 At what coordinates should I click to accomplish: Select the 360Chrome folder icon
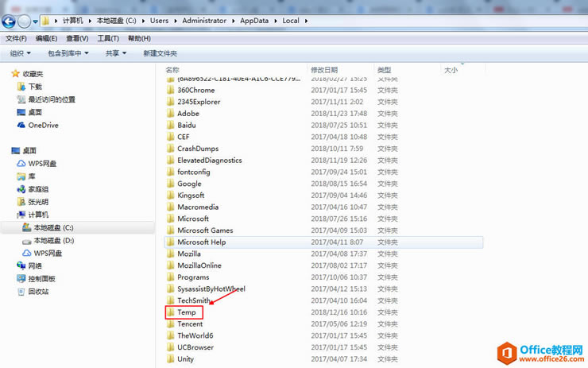[x=171, y=90]
